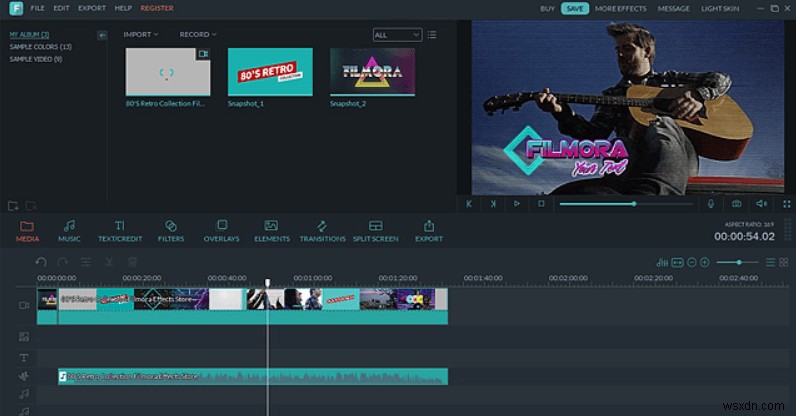
Task: Go to next frame in preview
Action: (x=493, y=204)
